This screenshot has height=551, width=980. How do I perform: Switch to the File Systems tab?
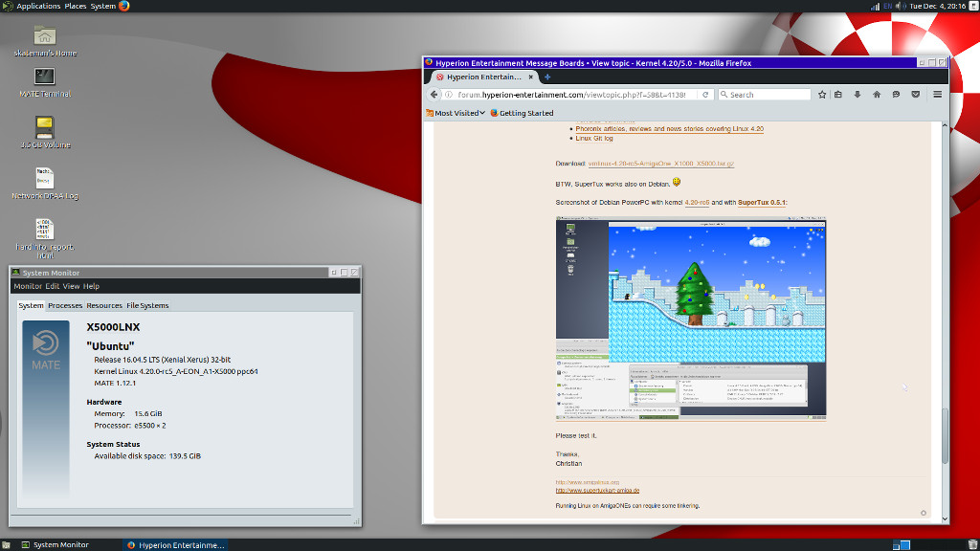[x=147, y=305]
